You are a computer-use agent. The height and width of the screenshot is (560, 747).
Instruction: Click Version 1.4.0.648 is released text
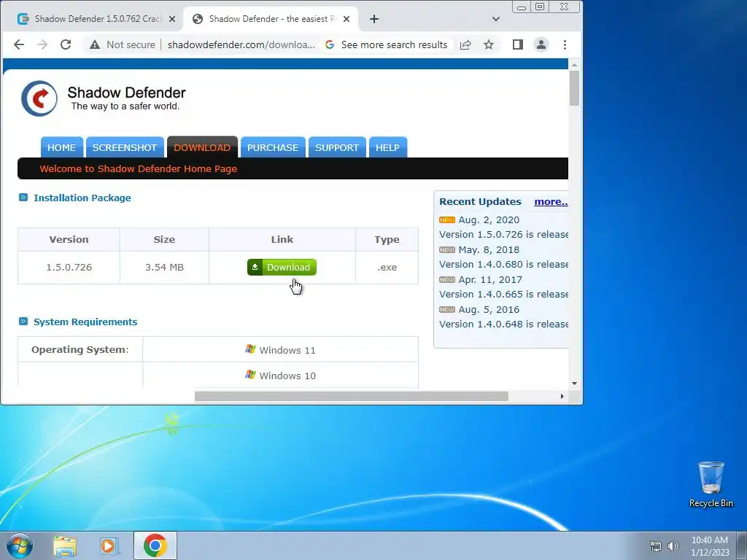pyautogui.click(x=503, y=324)
